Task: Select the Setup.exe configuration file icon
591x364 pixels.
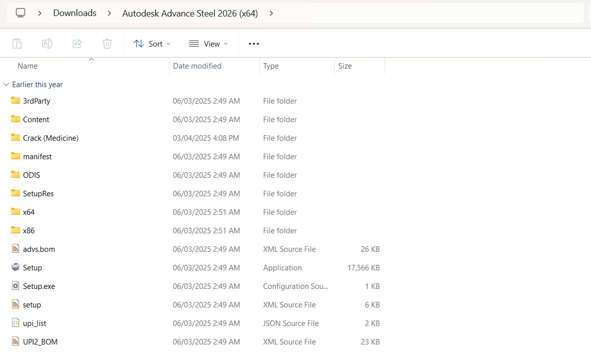Action: (16, 286)
